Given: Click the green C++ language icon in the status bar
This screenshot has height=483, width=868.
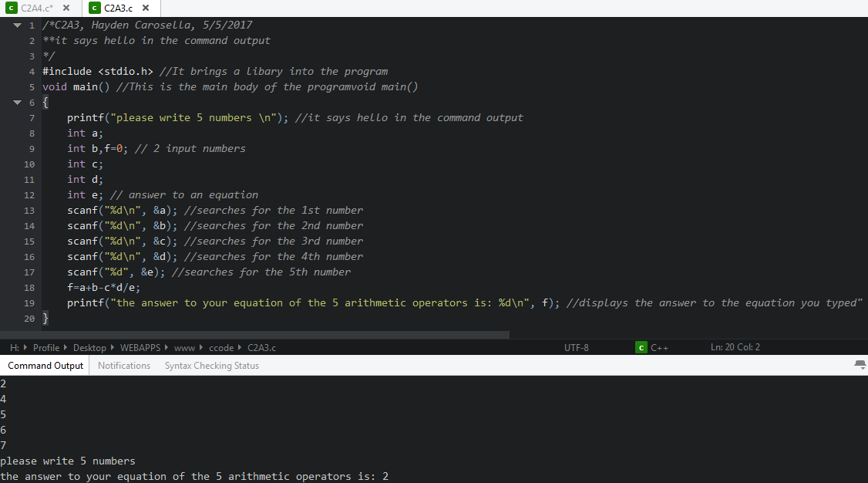Looking at the screenshot, I should click(641, 348).
